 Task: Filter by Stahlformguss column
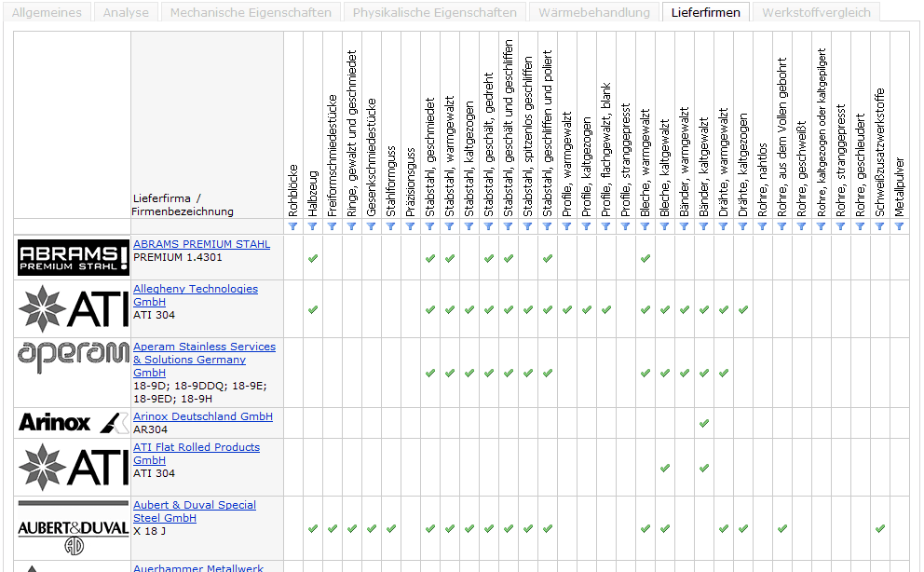390,225
